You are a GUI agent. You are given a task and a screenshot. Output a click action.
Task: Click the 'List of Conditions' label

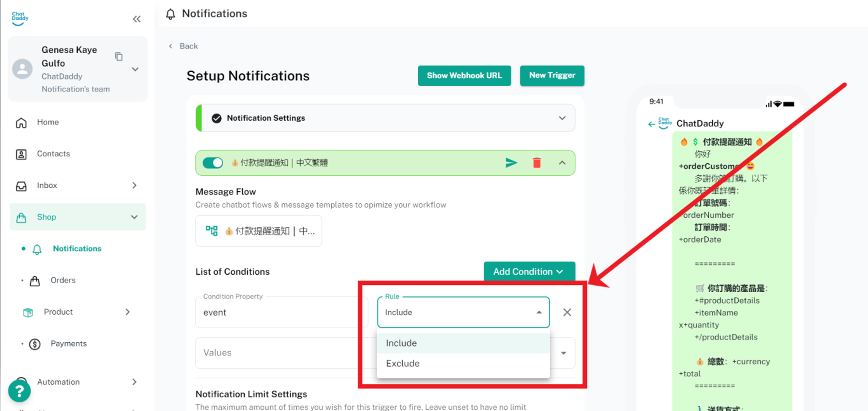click(x=233, y=272)
